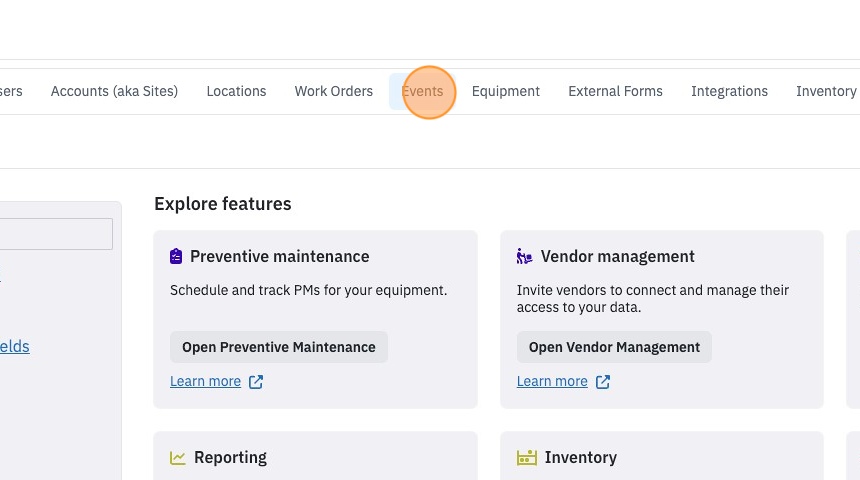
Task: Click the 'Explore features' heading
Action: click(223, 204)
